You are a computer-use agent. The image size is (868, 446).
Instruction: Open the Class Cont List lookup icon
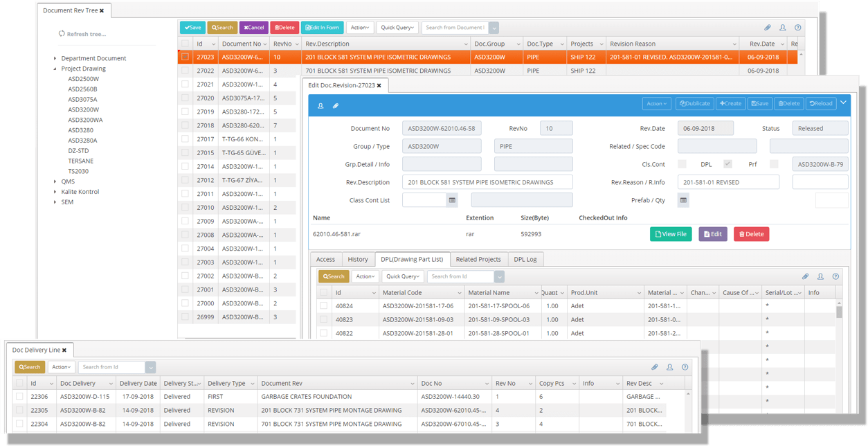pos(452,200)
